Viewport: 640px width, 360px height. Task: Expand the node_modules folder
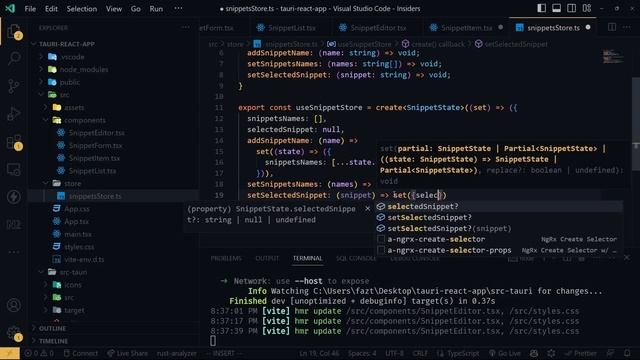78,69
